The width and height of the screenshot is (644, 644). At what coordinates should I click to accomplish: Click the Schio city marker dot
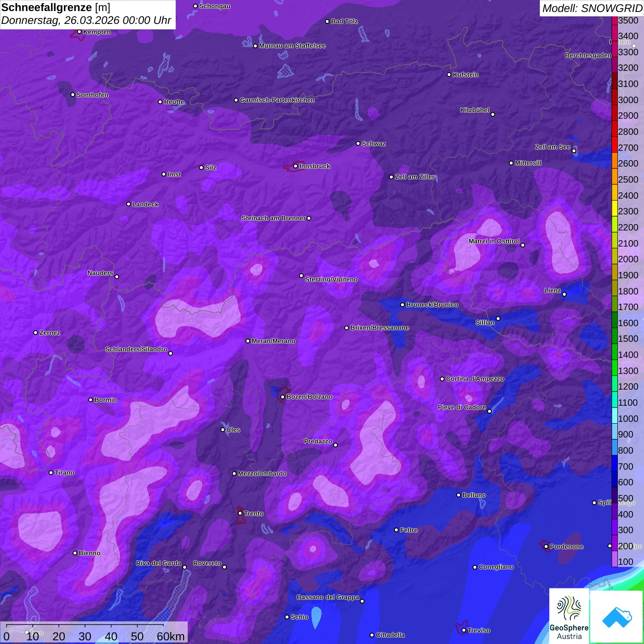click(x=287, y=617)
